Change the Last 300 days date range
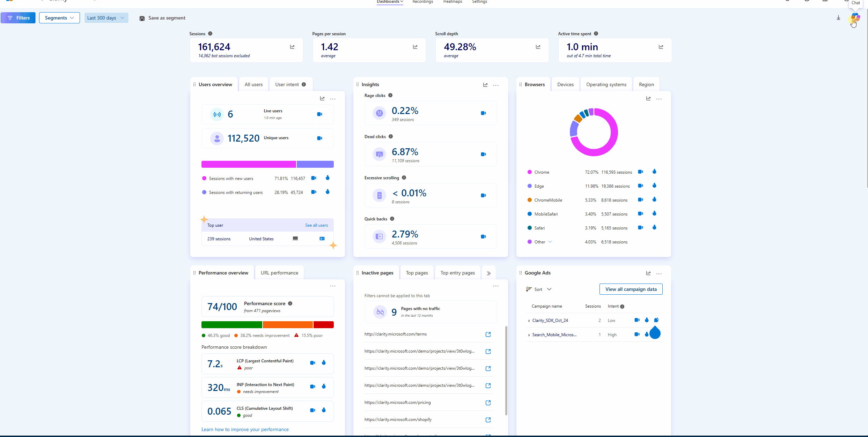Screen dimensions: 868x437 click(106, 18)
